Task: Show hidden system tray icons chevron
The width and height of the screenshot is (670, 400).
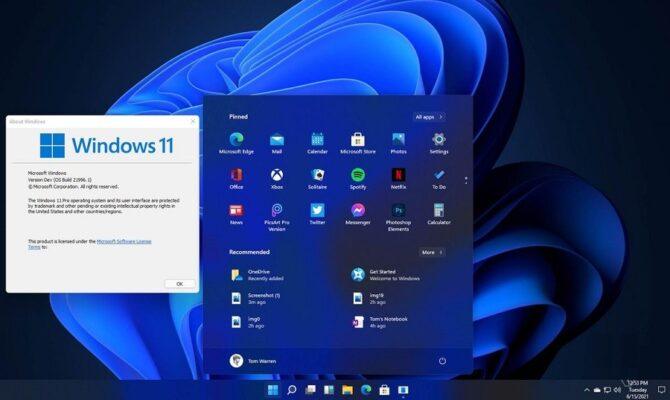Action: [586, 389]
